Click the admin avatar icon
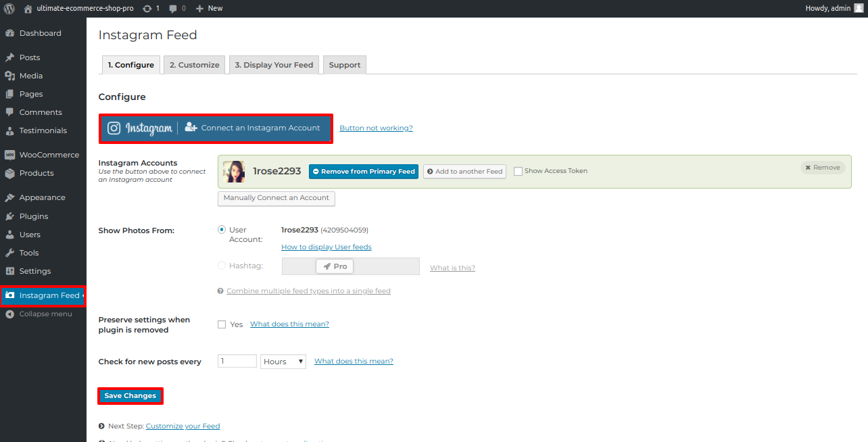The image size is (868, 442). (859, 8)
